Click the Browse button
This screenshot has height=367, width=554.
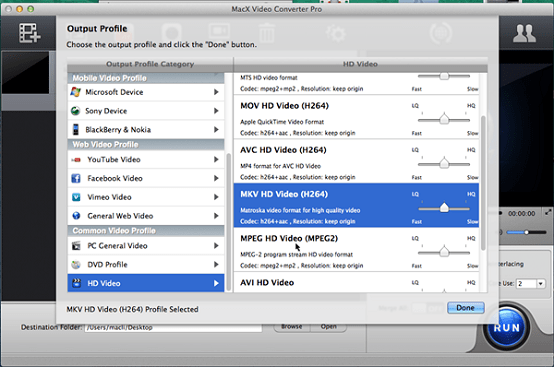[x=291, y=326]
